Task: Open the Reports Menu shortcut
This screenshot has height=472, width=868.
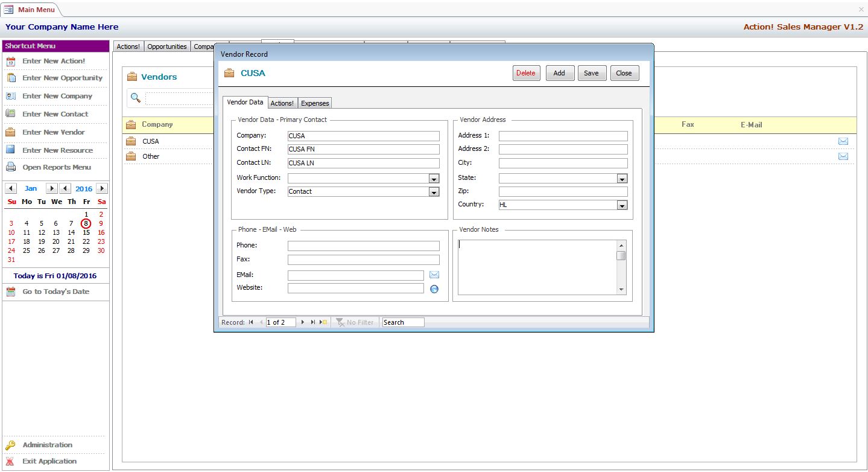Action: pos(56,167)
